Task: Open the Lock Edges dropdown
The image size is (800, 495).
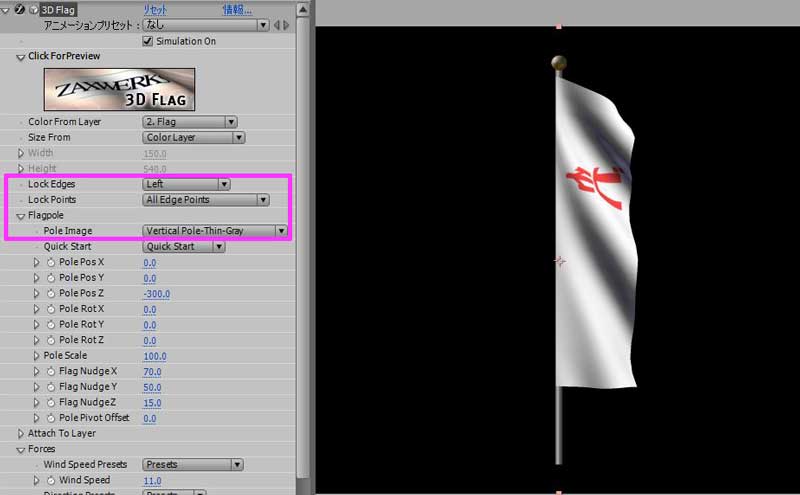Action: tap(186, 184)
